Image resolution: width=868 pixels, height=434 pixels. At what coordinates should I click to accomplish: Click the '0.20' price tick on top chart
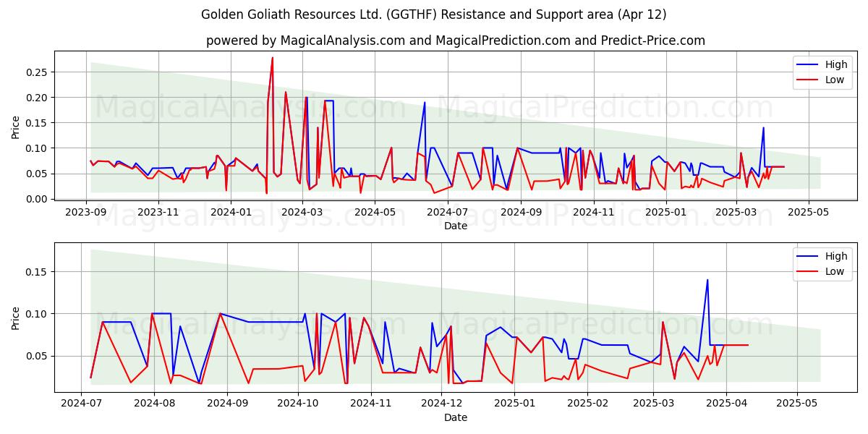(38, 98)
